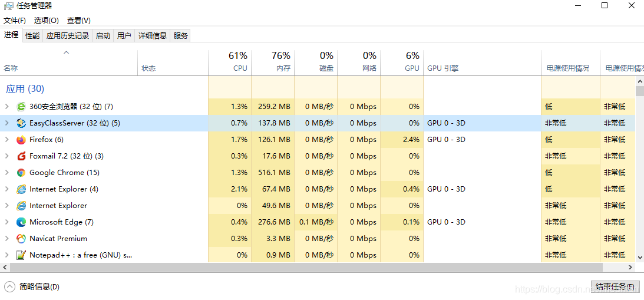
Task: Expand the Navicat Premium group
Action: pyautogui.click(x=6, y=238)
